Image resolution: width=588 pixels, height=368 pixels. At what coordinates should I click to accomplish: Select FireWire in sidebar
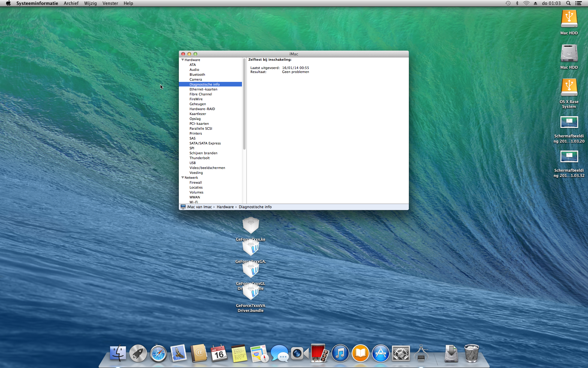tap(196, 99)
